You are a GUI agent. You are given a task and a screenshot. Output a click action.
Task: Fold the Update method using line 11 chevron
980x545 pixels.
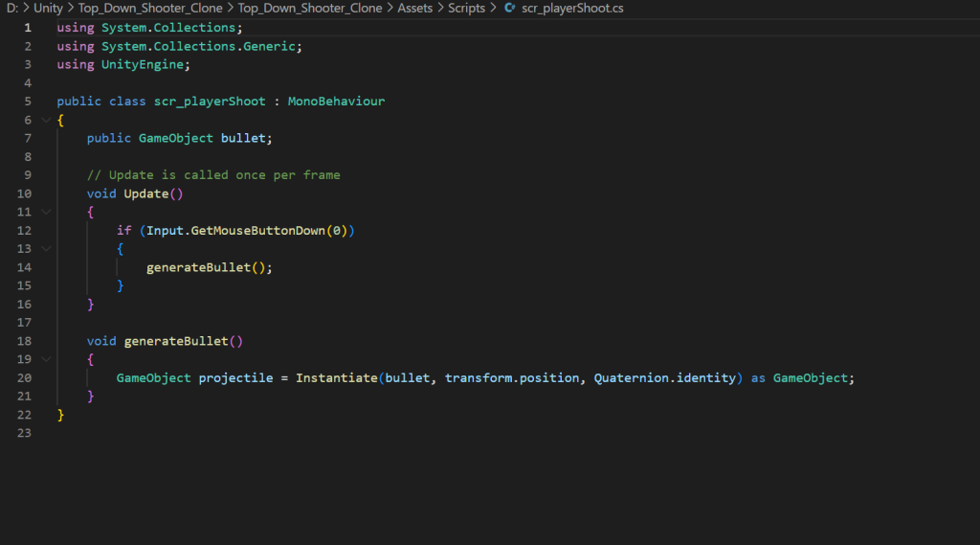pos(45,212)
